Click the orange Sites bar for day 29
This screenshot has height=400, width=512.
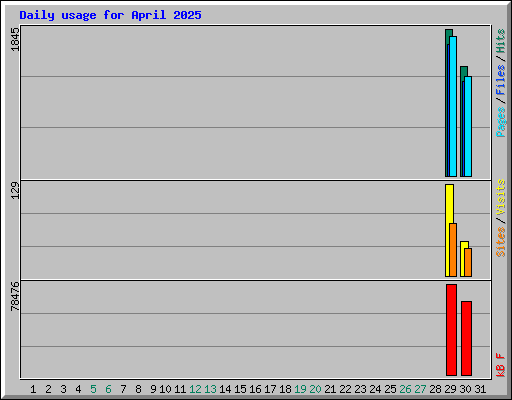(453, 250)
